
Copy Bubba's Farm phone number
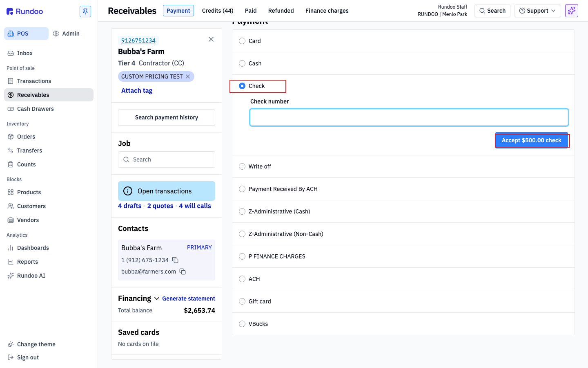tap(175, 260)
